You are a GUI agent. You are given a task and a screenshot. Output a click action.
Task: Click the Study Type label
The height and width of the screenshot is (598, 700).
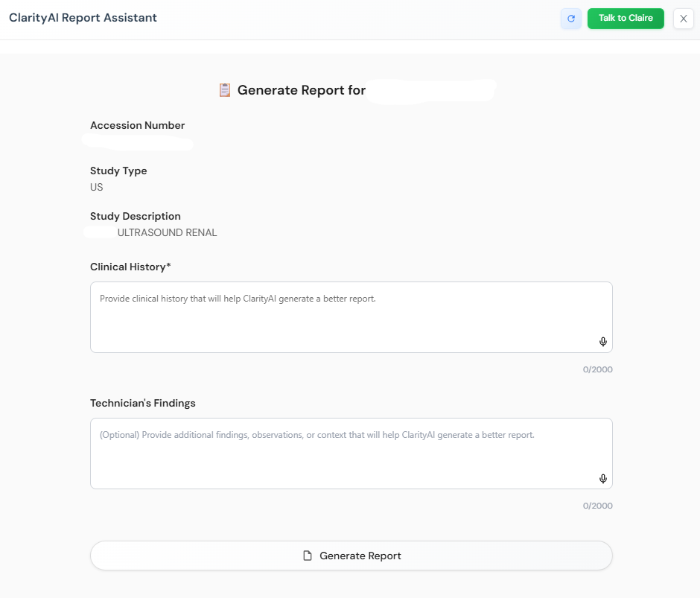pyautogui.click(x=118, y=171)
